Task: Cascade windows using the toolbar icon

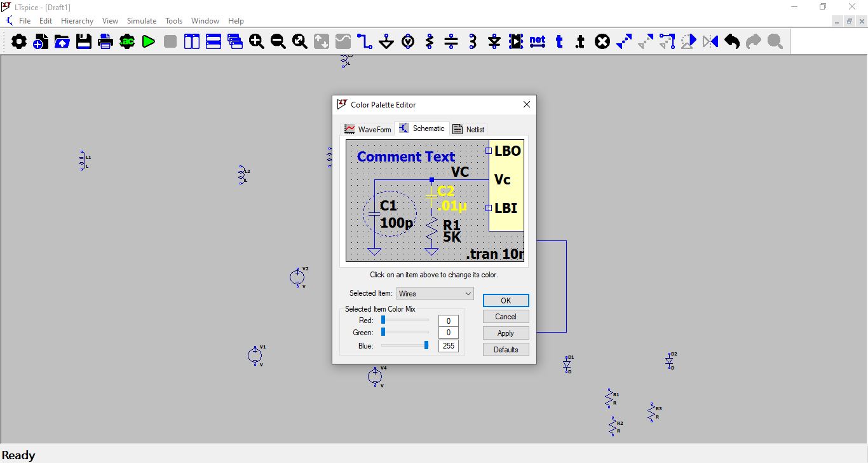Action: [235, 42]
